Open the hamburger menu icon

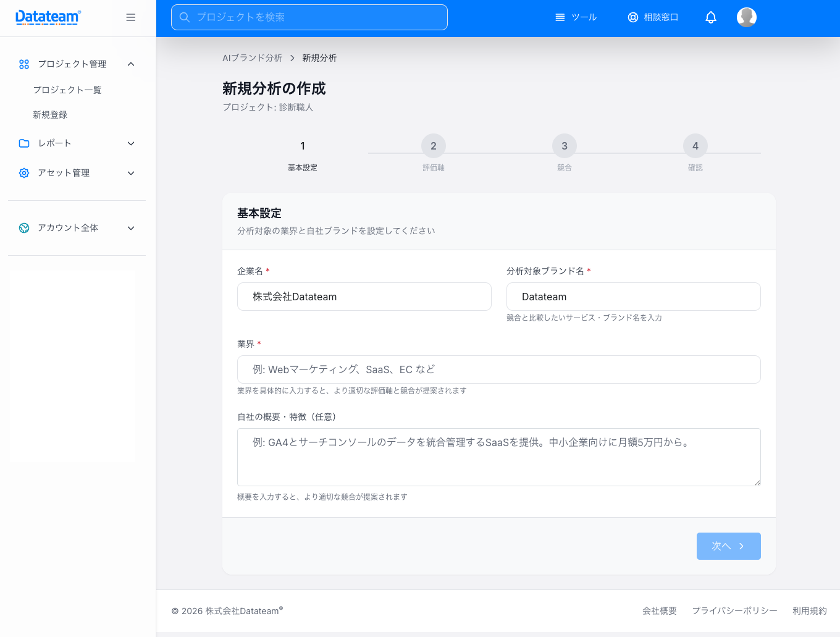coord(130,17)
